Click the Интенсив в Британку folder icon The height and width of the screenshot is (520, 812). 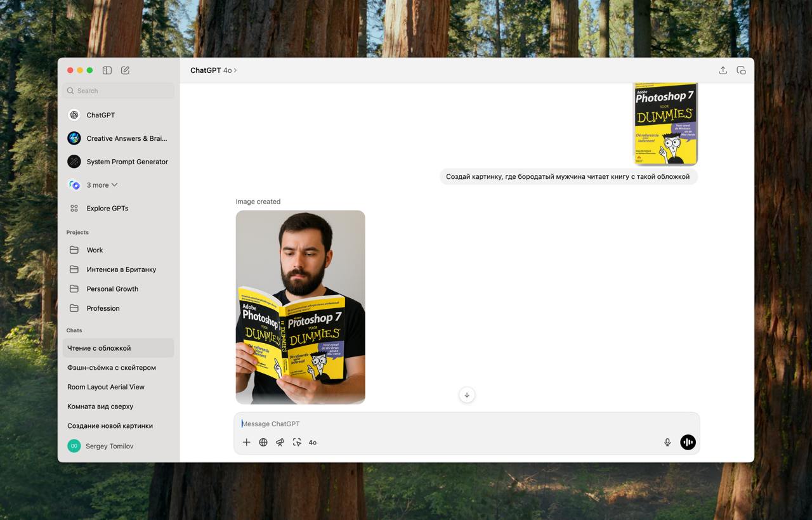(x=74, y=270)
